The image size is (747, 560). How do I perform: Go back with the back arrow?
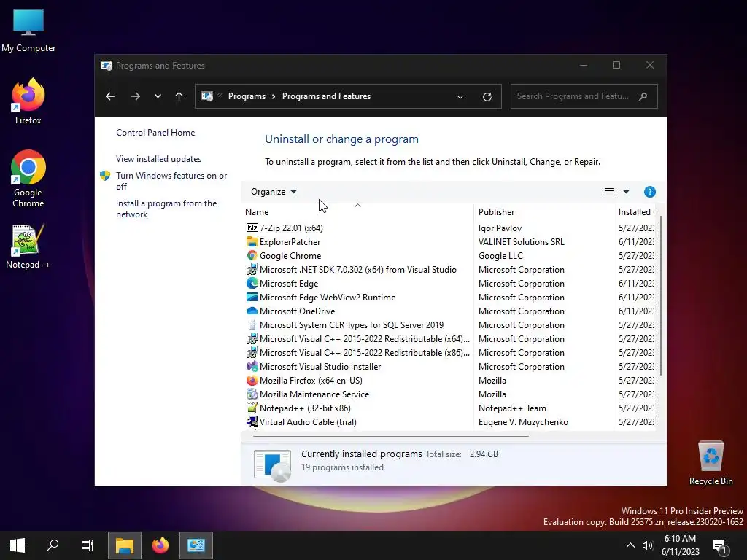coord(110,96)
